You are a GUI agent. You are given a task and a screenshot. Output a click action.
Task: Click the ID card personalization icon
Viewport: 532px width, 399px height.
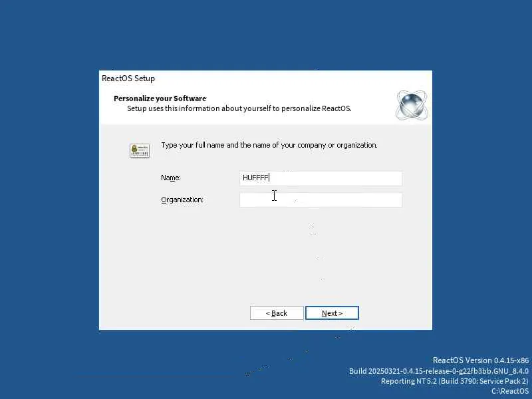pyautogui.click(x=140, y=151)
